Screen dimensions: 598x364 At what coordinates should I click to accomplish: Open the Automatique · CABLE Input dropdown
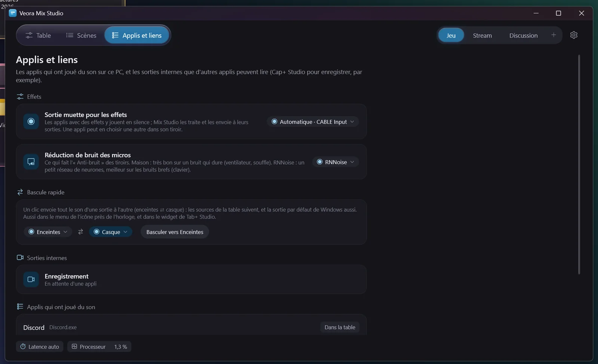tap(313, 122)
